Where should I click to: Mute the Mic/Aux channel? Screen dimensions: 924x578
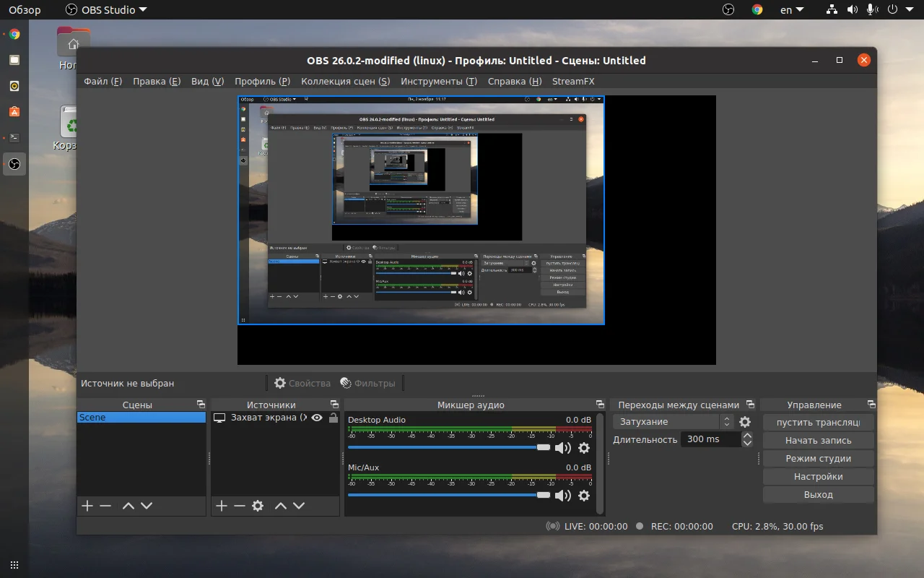pyautogui.click(x=562, y=496)
